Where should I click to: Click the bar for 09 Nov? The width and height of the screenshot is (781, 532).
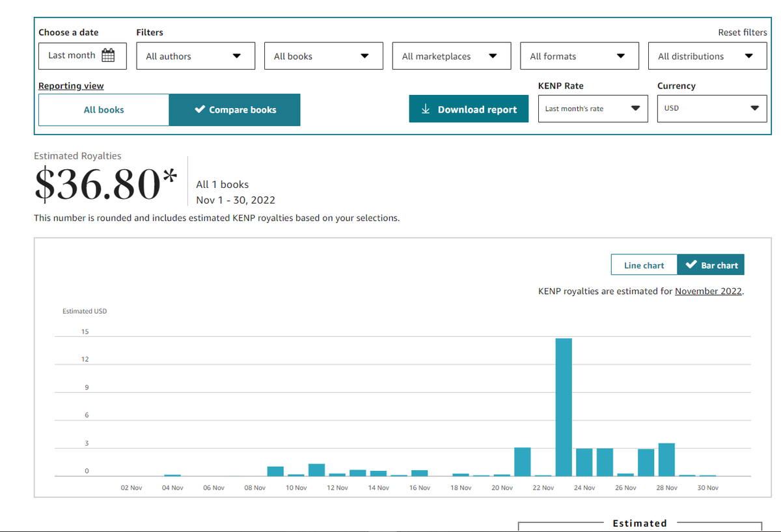pyautogui.click(x=275, y=472)
